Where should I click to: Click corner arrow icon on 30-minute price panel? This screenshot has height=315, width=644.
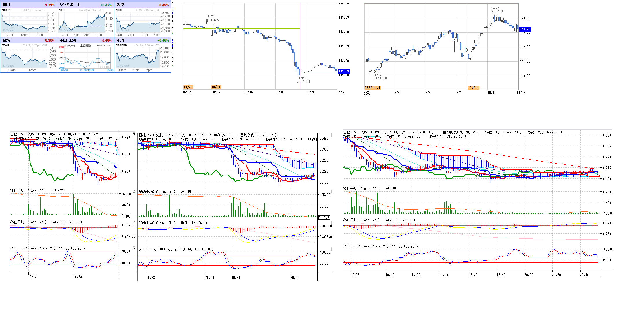click(x=134, y=134)
